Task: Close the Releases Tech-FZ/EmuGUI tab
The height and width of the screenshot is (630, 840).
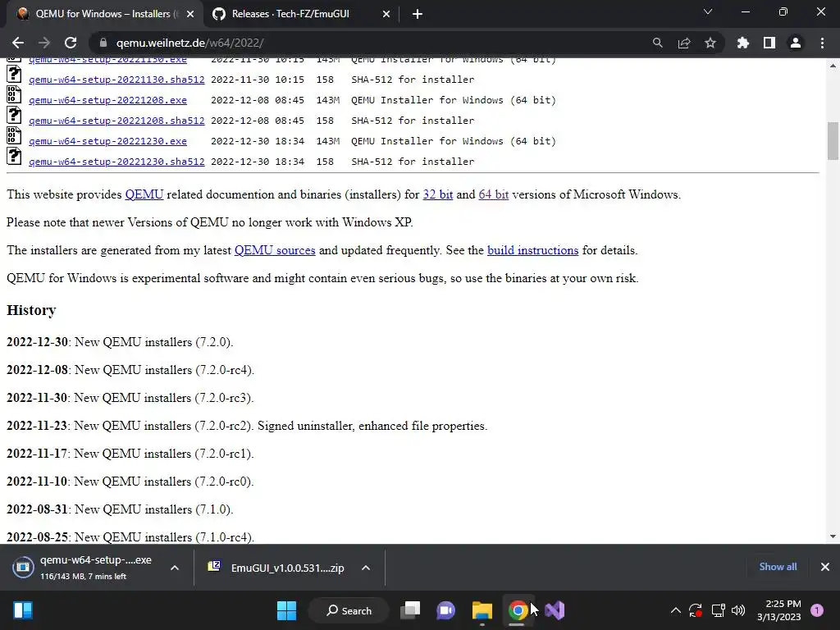Action: [386, 15]
